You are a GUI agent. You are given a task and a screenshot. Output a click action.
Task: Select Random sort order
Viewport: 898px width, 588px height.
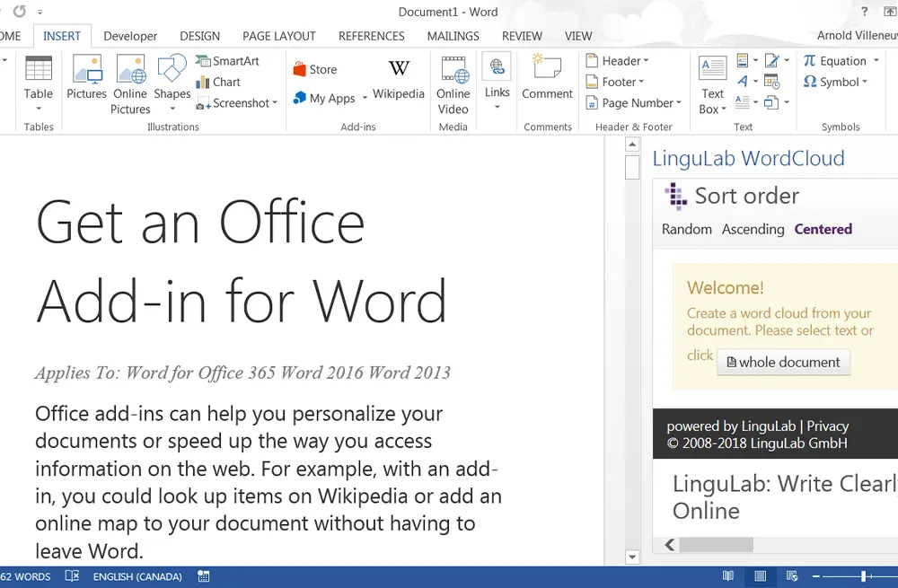point(687,229)
